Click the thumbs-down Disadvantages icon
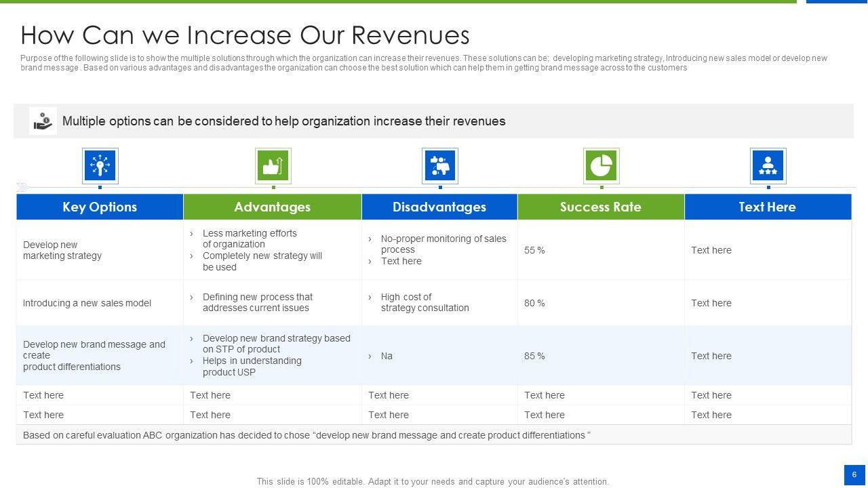This screenshot has height=488, width=868. click(x=439, y=165)
